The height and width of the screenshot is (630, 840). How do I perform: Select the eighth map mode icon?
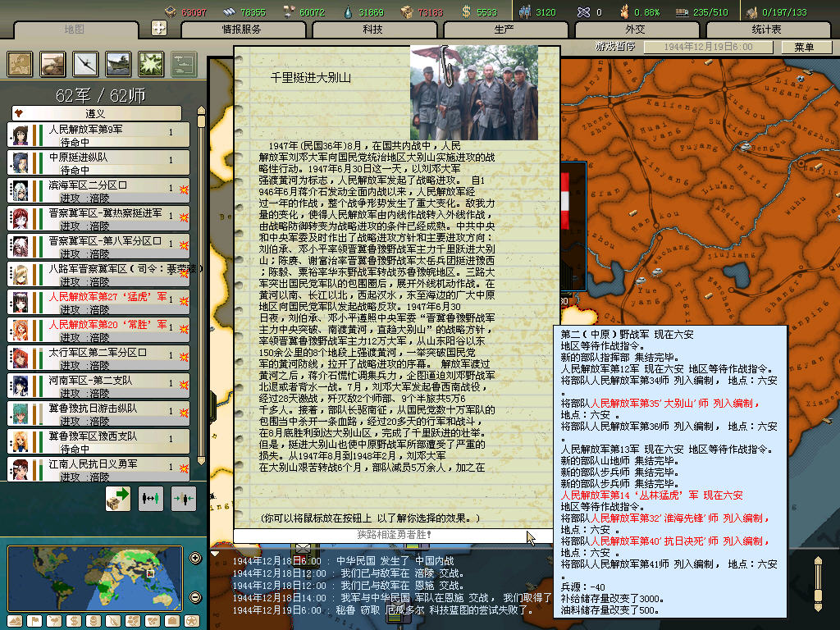[153, 621]
